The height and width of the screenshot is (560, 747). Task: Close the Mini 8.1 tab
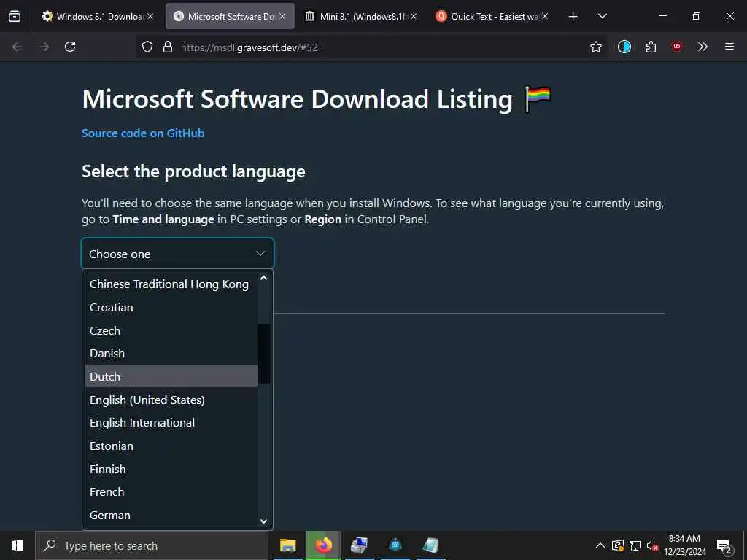coord(414,16)
